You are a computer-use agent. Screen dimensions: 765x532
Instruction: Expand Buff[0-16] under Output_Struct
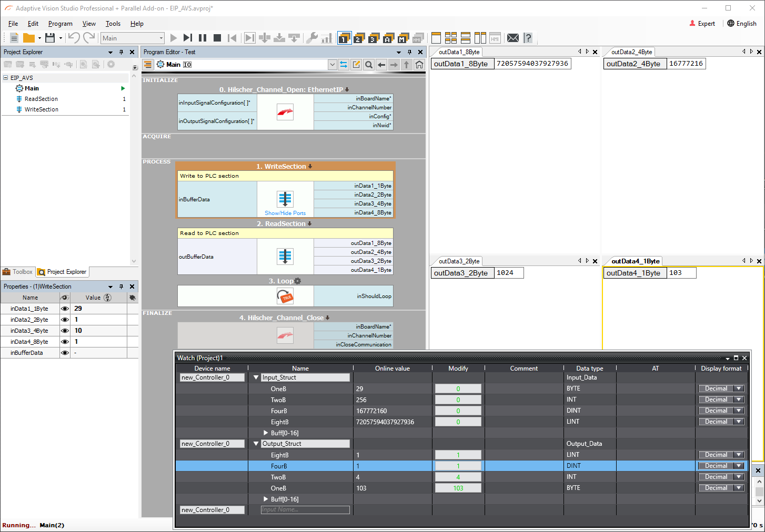pyautogui.click(x=266, y=499)
